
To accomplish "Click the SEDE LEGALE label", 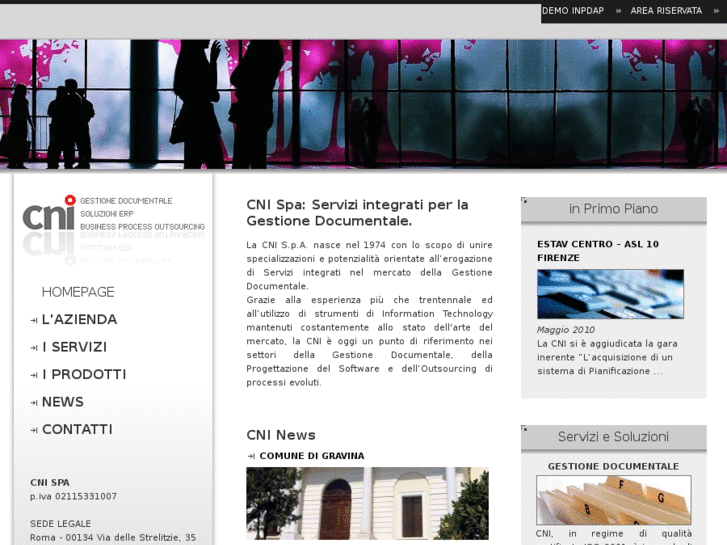I will click(x=60, y=524).
